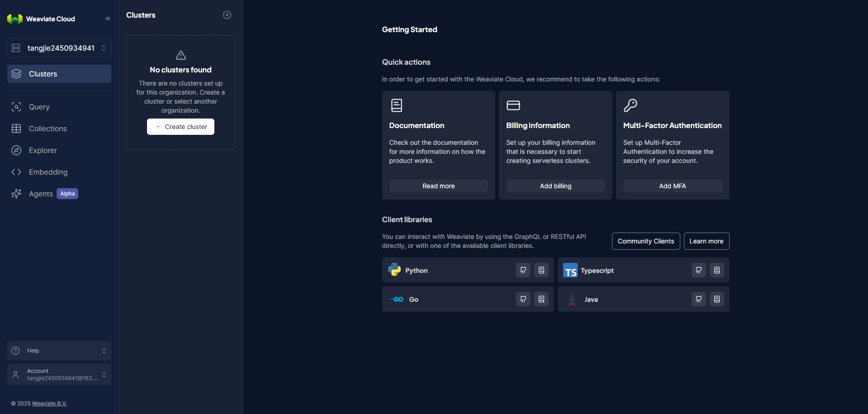Click Add MFA button
Viewport: 868px width, 414px height.
point(673,186)
